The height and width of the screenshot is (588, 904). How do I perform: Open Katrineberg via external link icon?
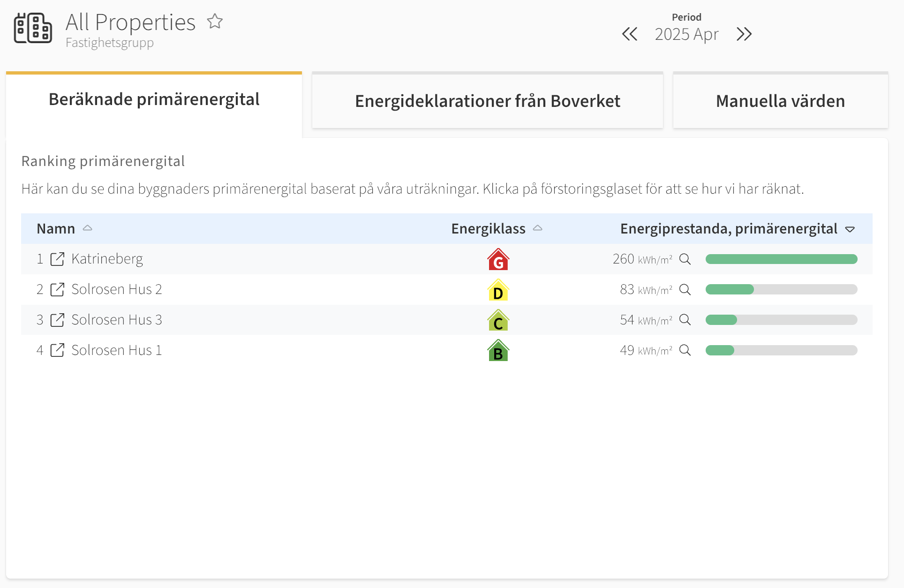[x=57, y=259]
